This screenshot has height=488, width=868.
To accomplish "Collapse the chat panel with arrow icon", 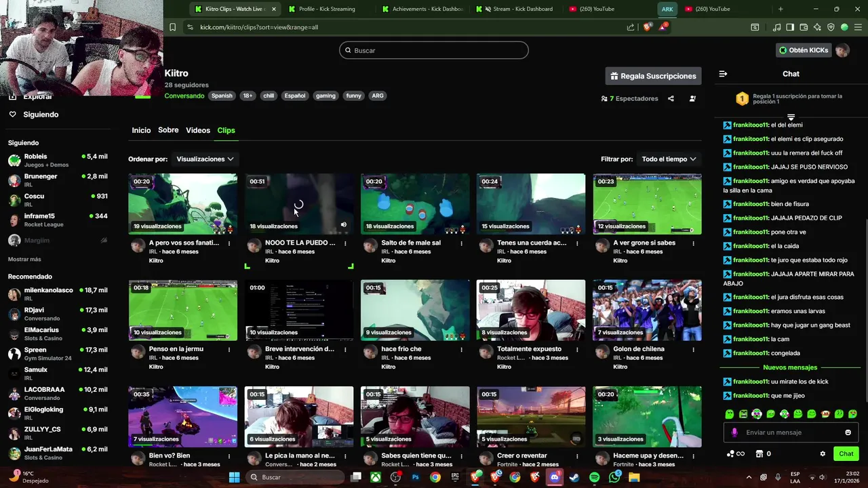I will [x=723, y=74].
